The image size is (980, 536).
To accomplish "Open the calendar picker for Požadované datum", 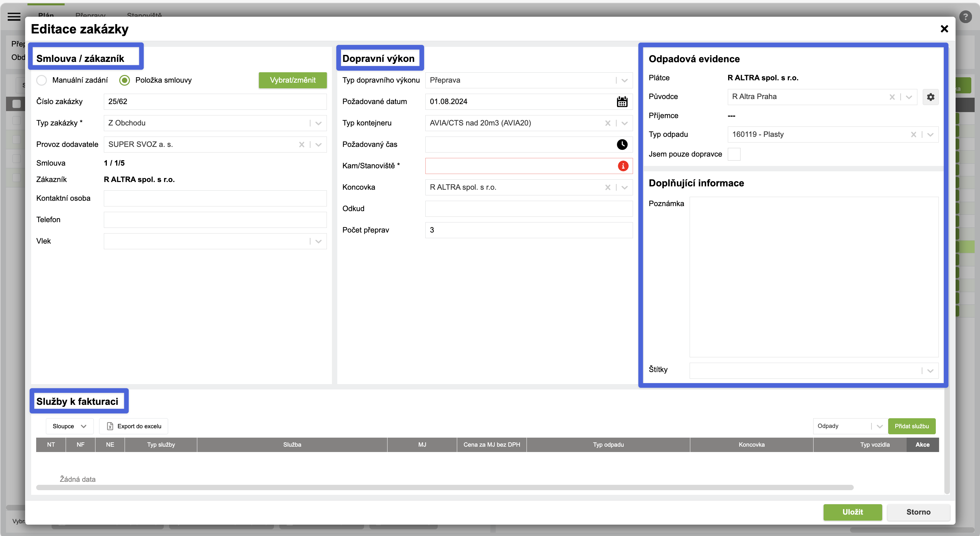I will coord(622,101).
